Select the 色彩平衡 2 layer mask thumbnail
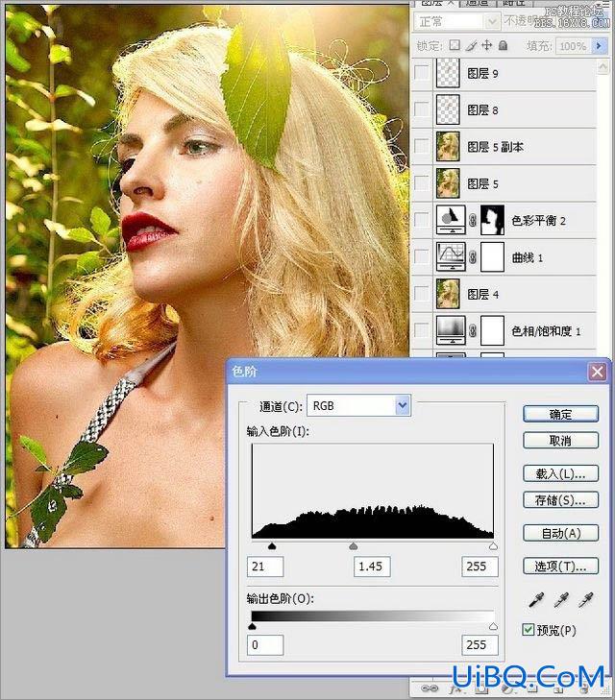This screenshot has height=700, width=615. pyautogui.click(x=492, y=220)
